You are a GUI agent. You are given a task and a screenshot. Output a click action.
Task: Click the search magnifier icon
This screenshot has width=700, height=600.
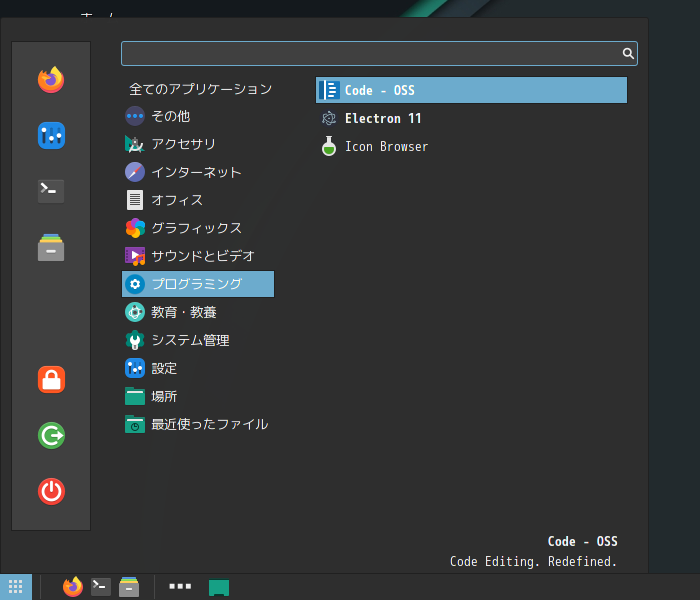pyautogui.click(x=628, y=54)
